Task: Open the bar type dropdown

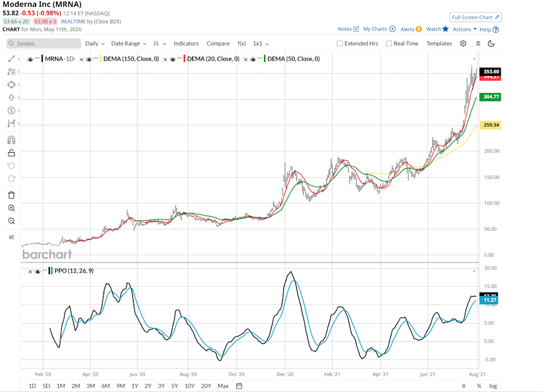Action: 160,44
